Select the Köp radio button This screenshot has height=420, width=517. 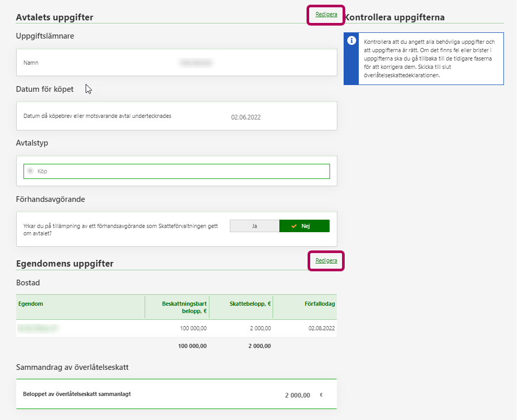pyautogui.click(x=30, y=171)
